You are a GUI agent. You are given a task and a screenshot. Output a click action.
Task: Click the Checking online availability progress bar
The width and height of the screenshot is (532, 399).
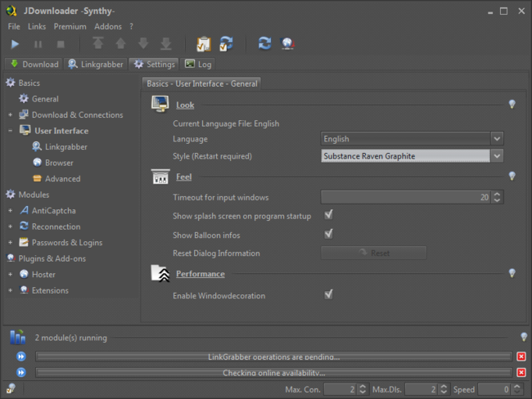pos(274,373)
